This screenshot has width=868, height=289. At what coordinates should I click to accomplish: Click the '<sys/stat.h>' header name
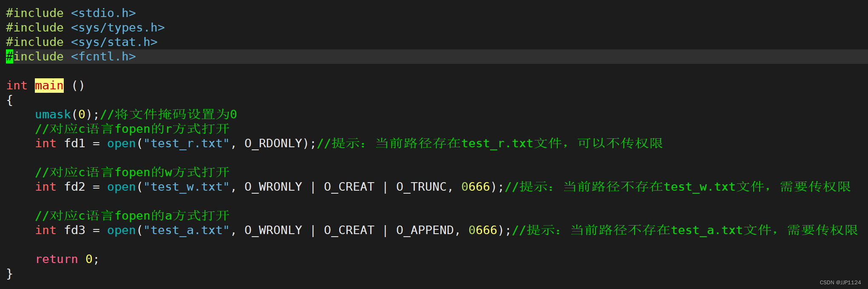(x=114, y=42)
